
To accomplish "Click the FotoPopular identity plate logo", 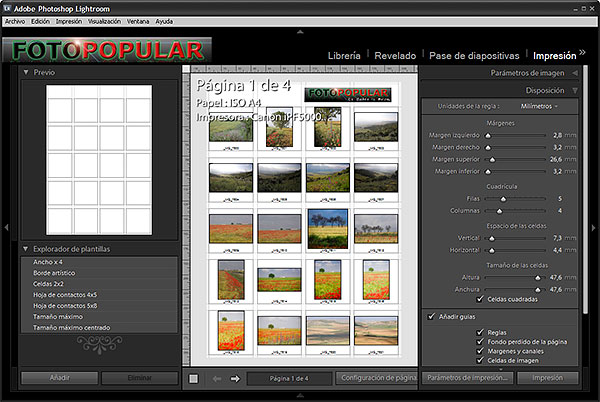I will [x=107, y=50].
